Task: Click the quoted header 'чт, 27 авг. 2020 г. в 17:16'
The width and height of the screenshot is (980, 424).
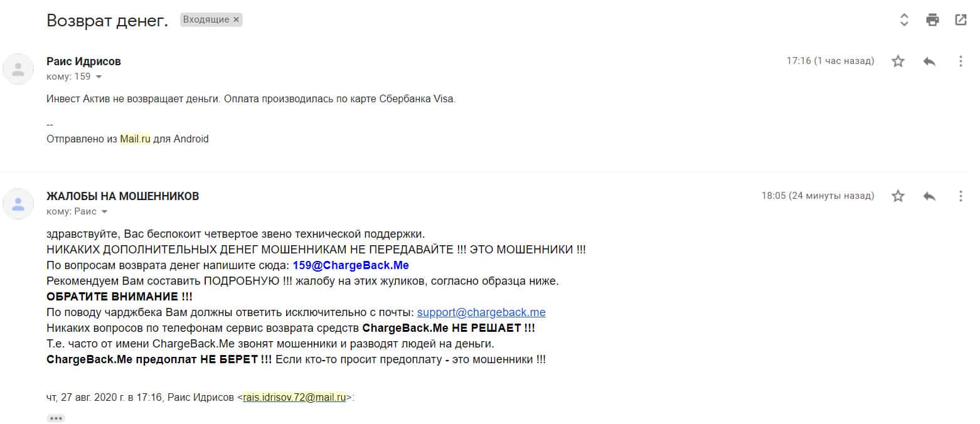Action: (x=104, y=397)
